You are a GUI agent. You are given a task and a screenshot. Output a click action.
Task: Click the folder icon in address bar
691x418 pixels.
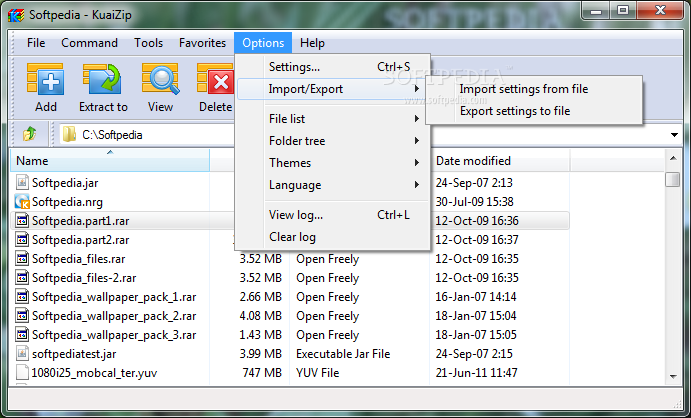69,134
